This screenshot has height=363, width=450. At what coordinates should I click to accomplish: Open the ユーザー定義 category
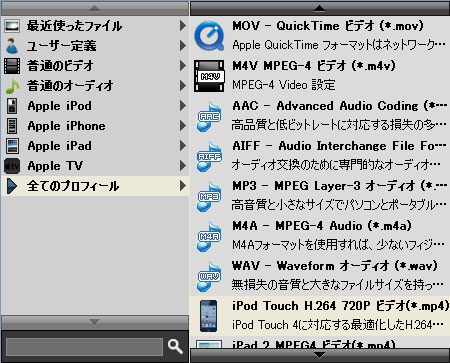pos(95,46)
